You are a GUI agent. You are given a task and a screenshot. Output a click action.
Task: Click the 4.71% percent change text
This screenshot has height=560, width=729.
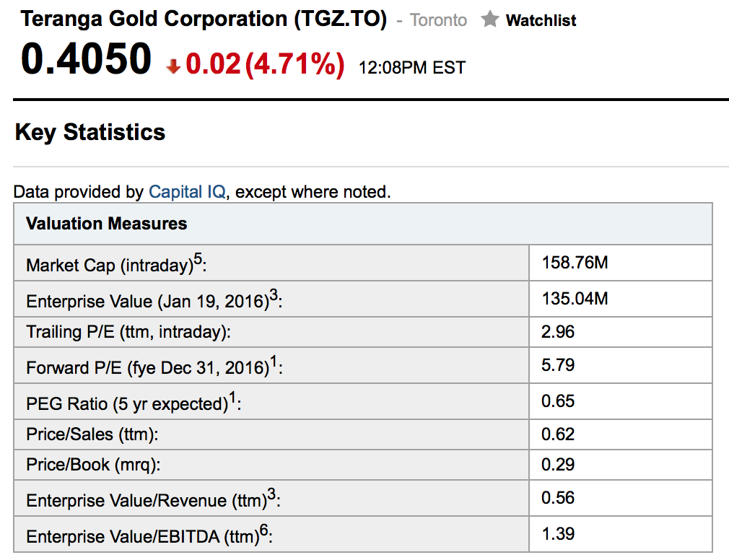point(294,65)
